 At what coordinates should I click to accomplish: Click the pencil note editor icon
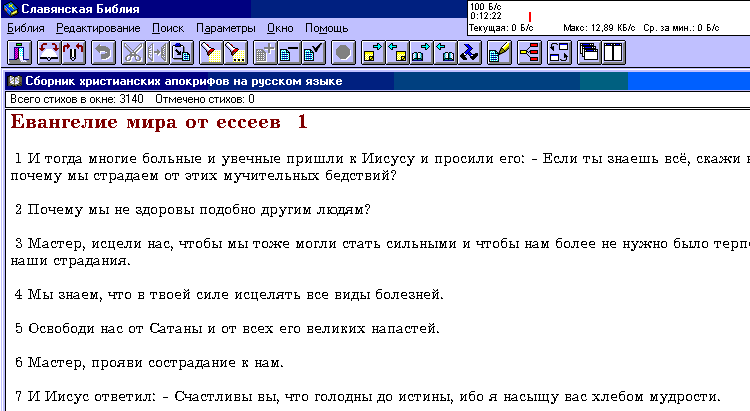click(498, 50)
